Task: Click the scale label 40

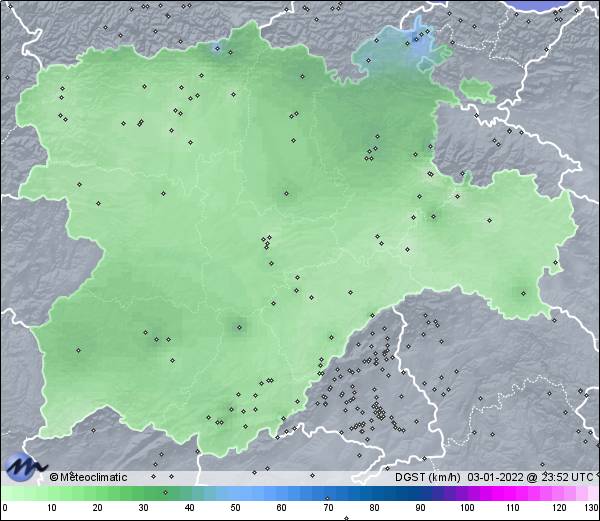Action: pos(189,508)
